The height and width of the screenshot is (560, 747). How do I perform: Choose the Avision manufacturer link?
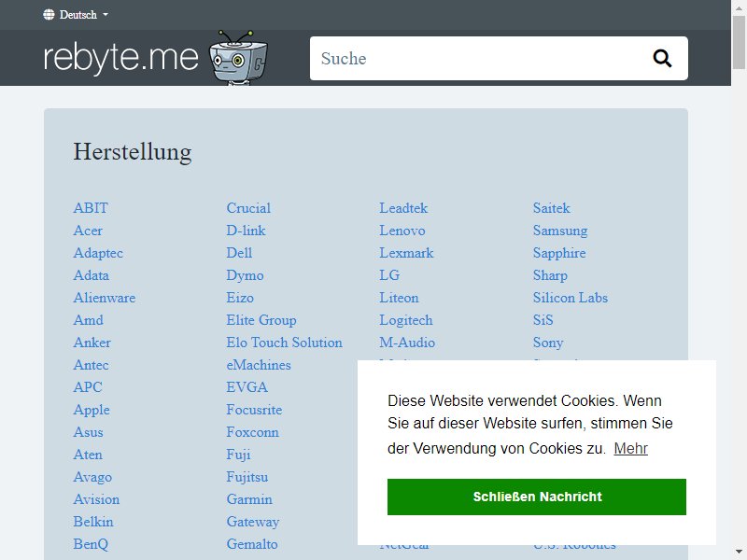point(96,499)
